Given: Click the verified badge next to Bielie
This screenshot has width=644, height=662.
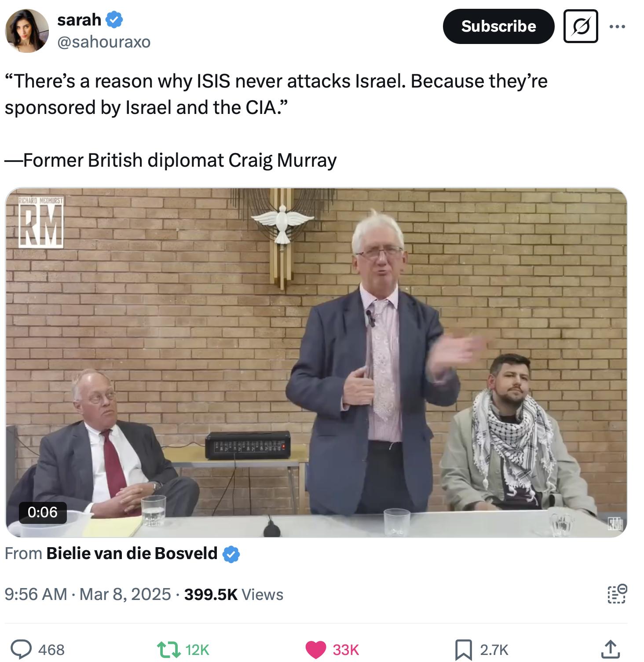Looking at the screenshot, I should click(231, 554).
